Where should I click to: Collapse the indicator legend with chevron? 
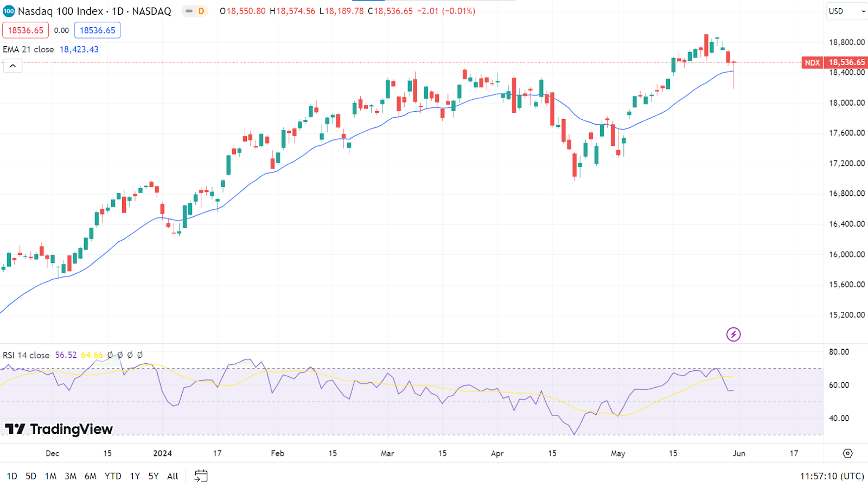(x=13, y=66)
